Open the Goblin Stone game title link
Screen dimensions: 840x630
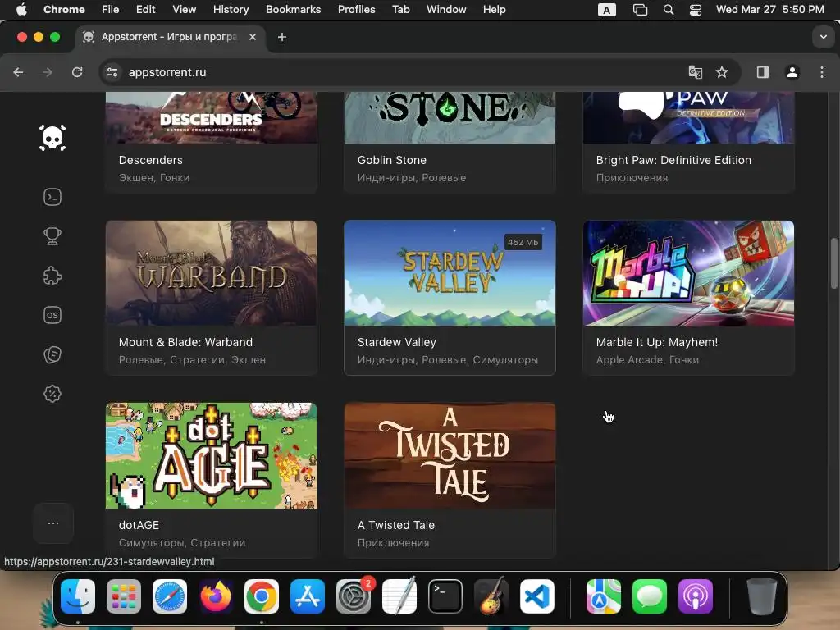coord(392,160)
